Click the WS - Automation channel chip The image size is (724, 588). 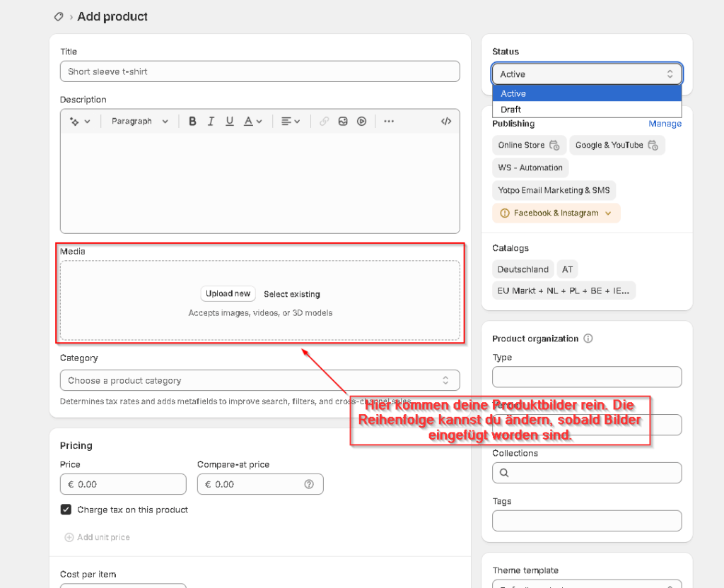[x=530, y=167]
